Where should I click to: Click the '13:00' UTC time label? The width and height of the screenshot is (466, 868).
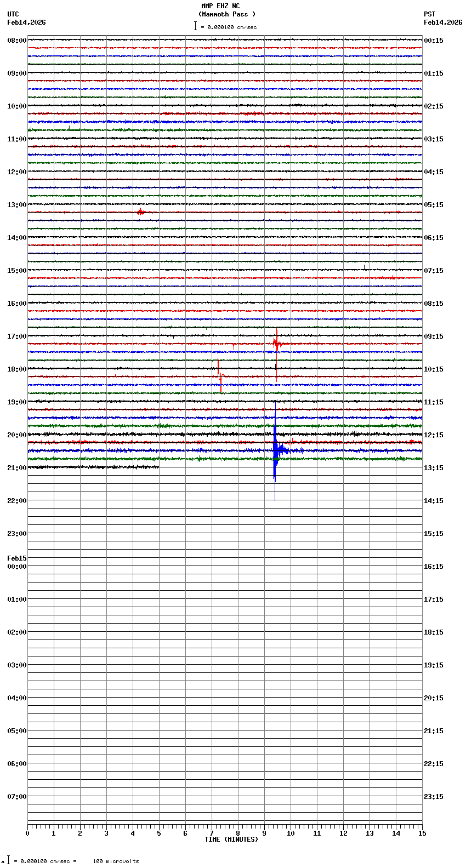point(17,205)
